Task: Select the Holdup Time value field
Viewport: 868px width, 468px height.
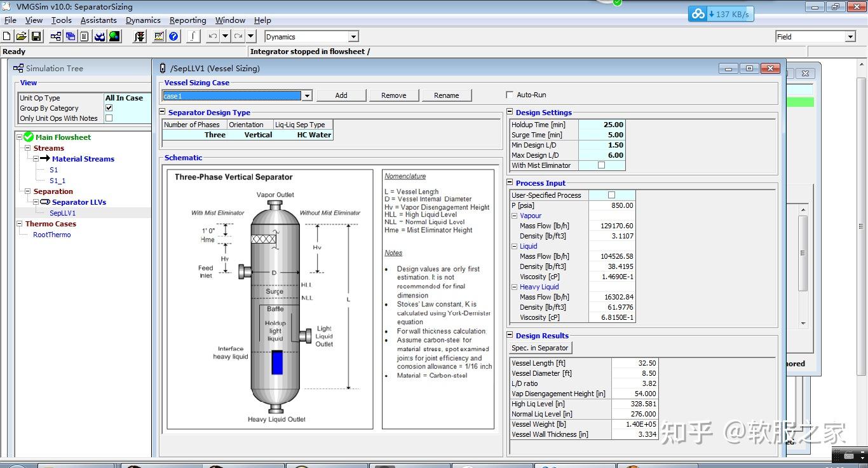Action: 602,125
